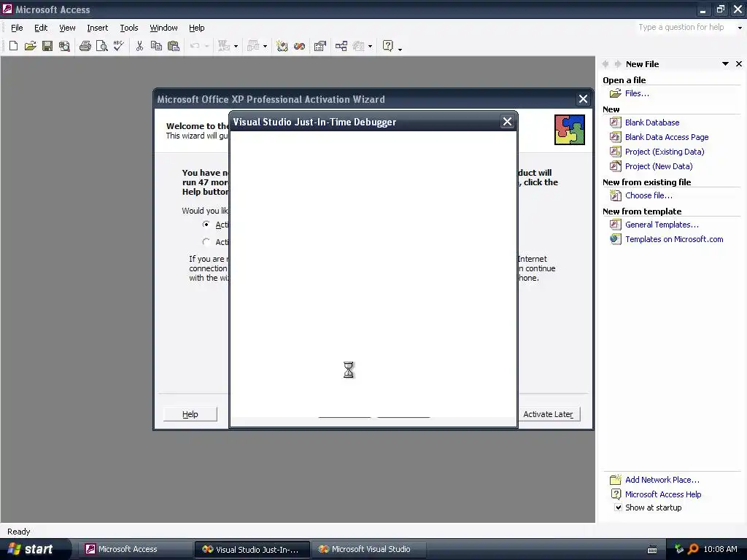Expand the help question box dropdown

740,28
